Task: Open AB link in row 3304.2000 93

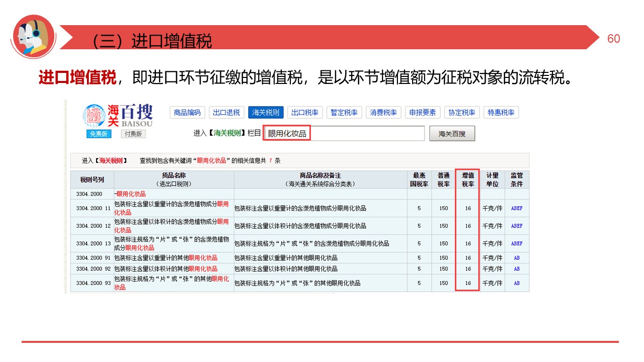Action: [x=517, y=283]
